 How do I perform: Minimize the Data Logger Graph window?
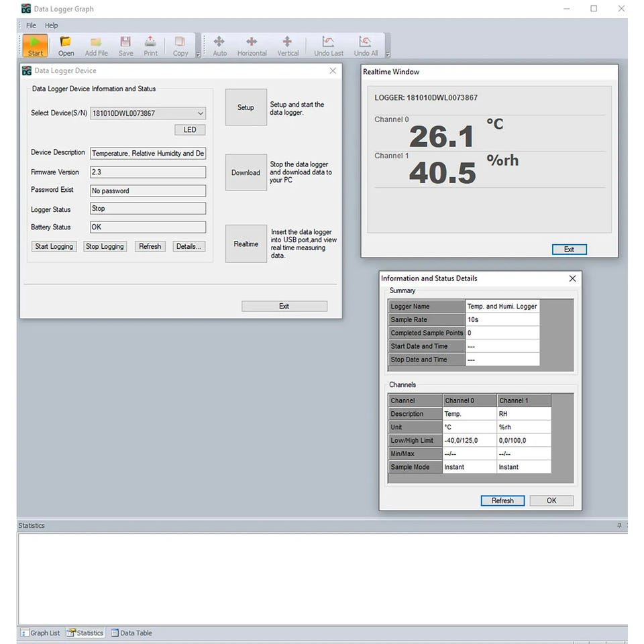(x=567, y=9)
